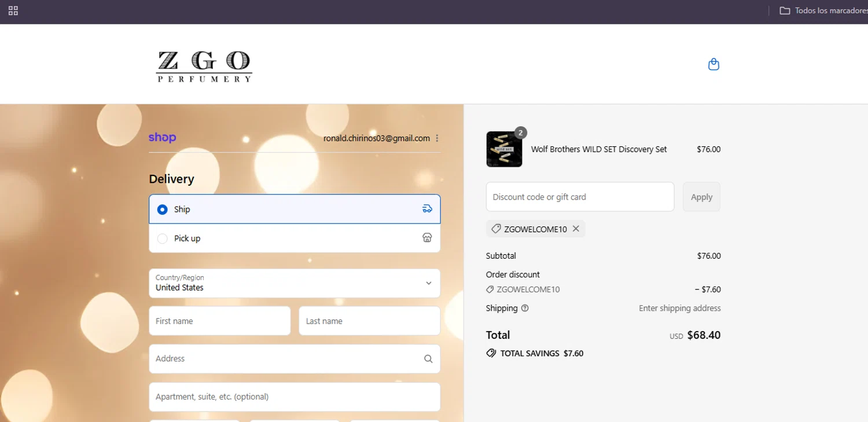Select the Pick up delivery option

point(295,238)
